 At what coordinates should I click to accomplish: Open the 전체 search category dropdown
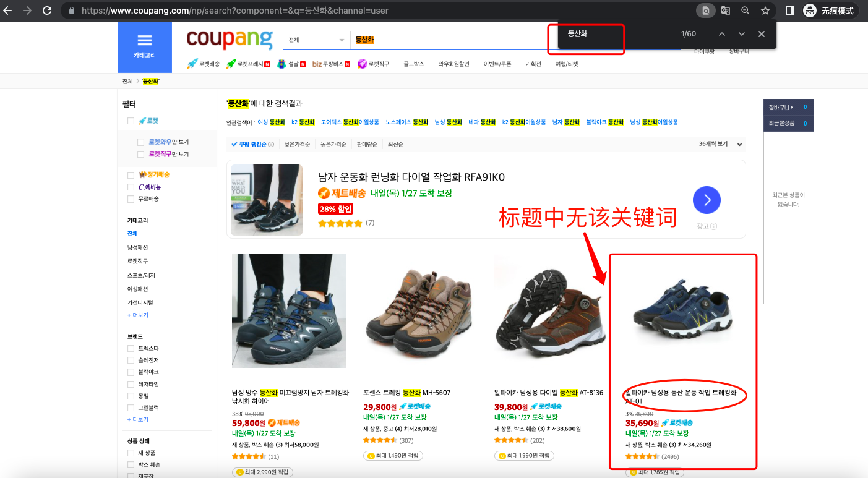[x=316, y=40]
